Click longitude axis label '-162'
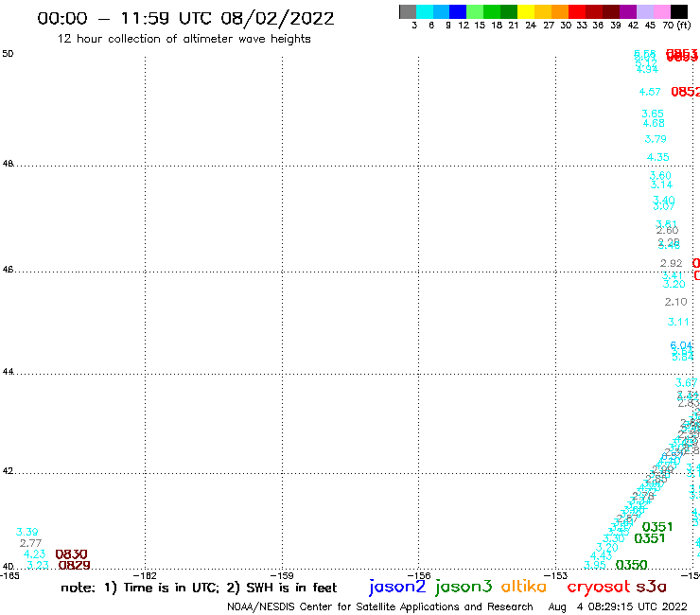700x615 pixels. click(x=145, y=575)
